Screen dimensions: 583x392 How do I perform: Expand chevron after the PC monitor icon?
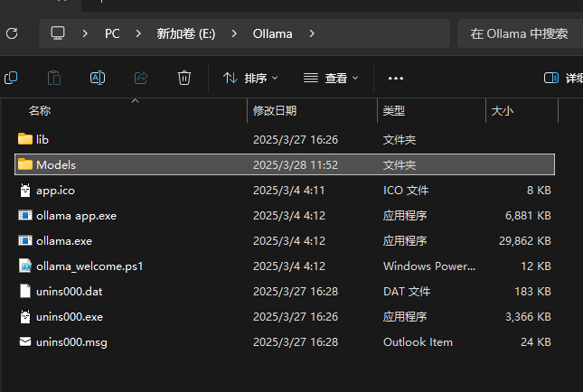(x=85, y=33)
